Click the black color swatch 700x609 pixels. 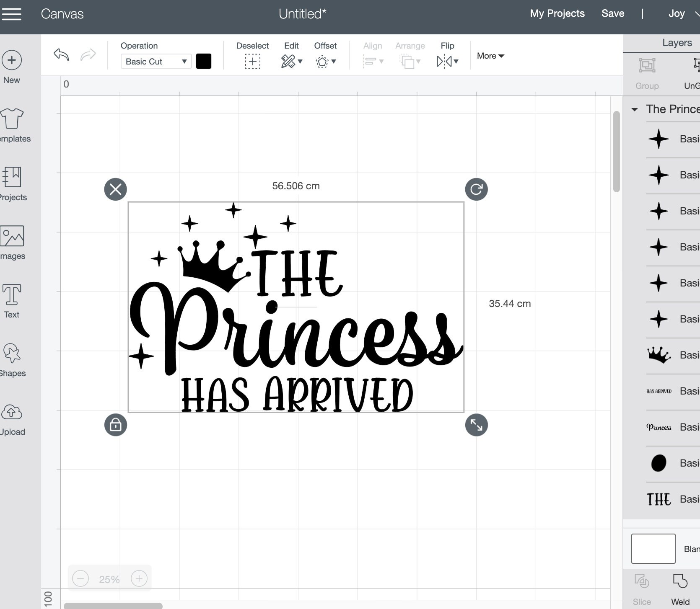pyautogui.click(x=204, y=61)
